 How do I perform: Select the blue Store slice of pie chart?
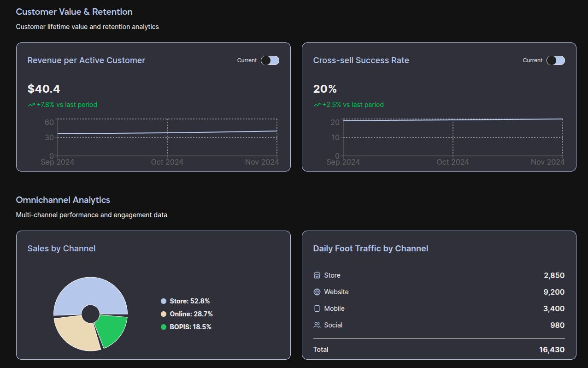(90, 291)
